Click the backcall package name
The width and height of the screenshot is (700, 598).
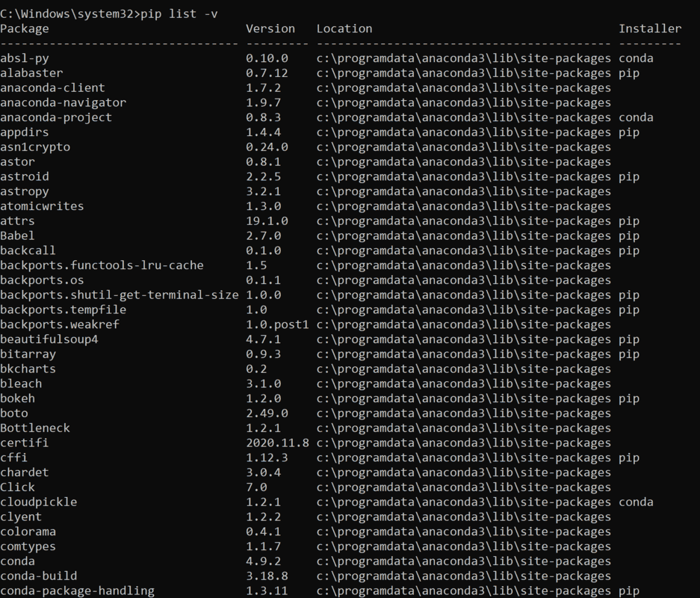coord(28,250)
